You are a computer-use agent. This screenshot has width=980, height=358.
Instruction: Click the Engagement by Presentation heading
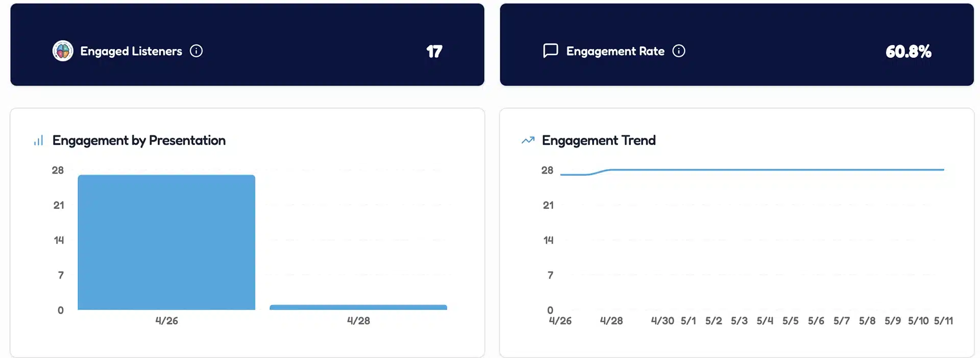point(139,140)
